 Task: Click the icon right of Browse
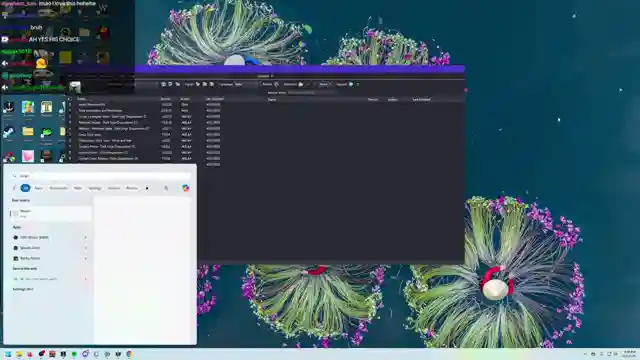[277, 84]
